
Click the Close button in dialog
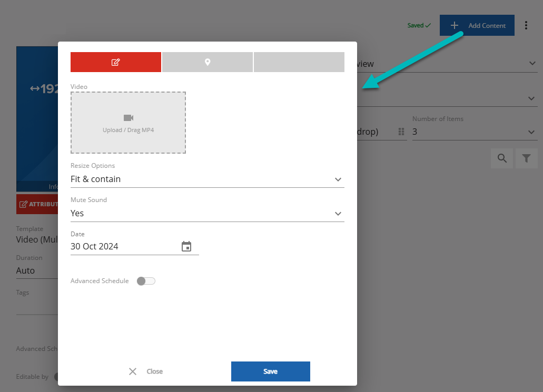[145, 371]
